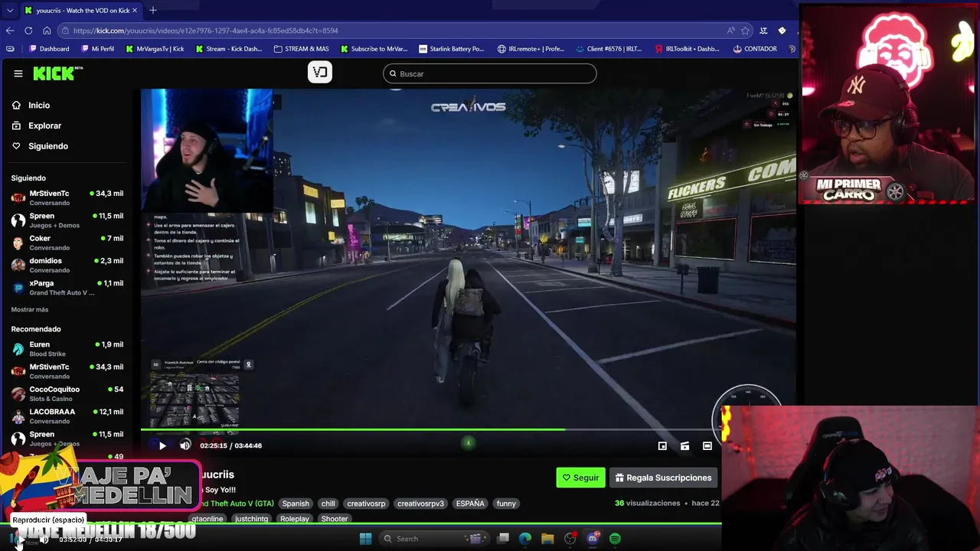Select the justchintg tag

[252, 519]
